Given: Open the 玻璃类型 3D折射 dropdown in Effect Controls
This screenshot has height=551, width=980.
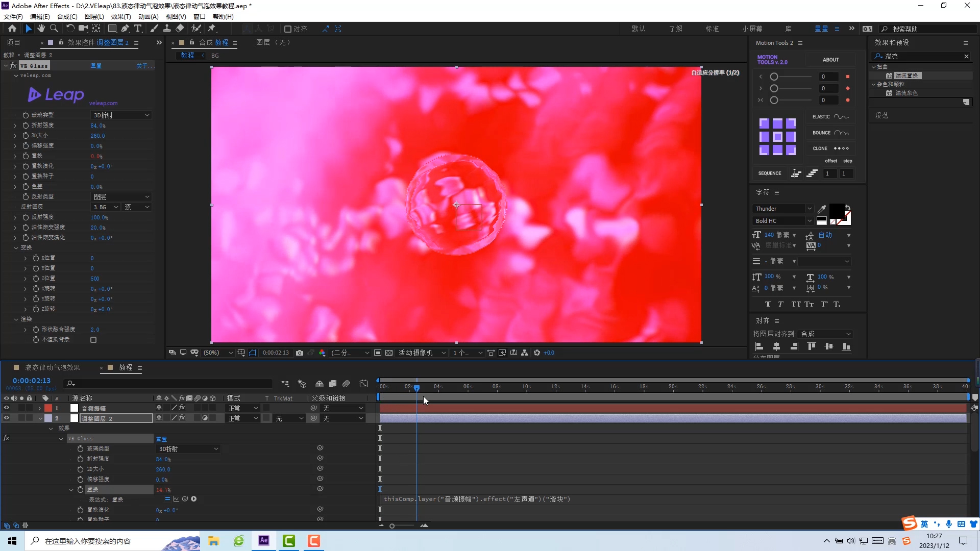Looking at the screenshot, I should (121, 115).
